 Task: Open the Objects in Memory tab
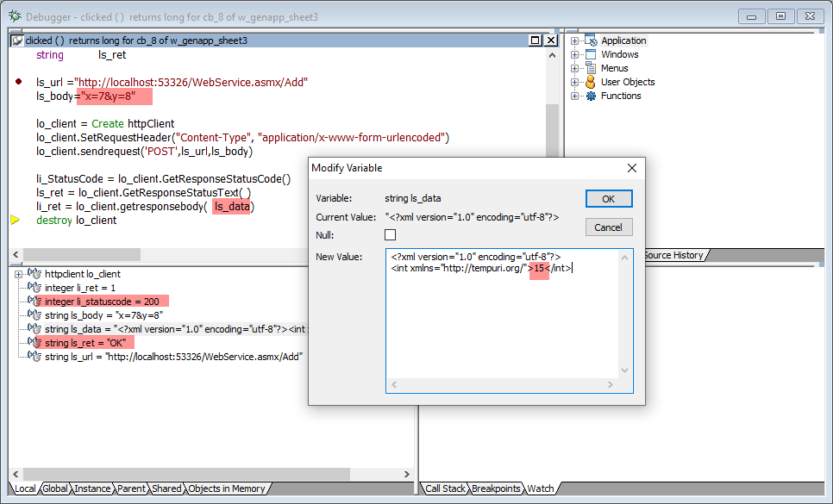click(227, 488)
